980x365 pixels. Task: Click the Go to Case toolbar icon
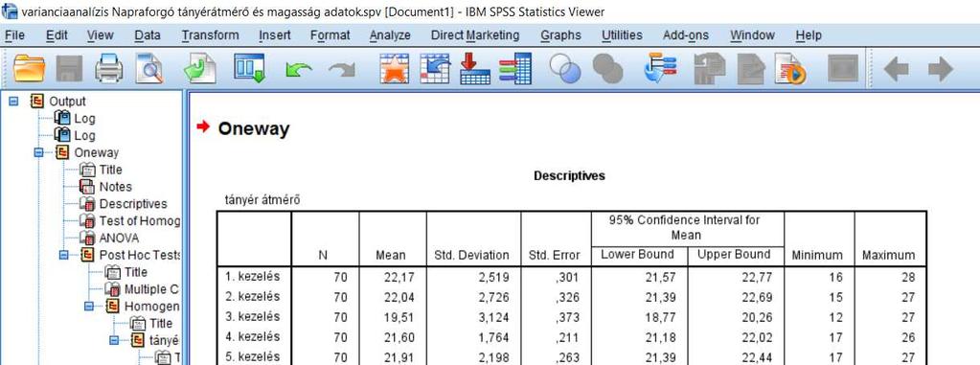click(x=435, y=69)
